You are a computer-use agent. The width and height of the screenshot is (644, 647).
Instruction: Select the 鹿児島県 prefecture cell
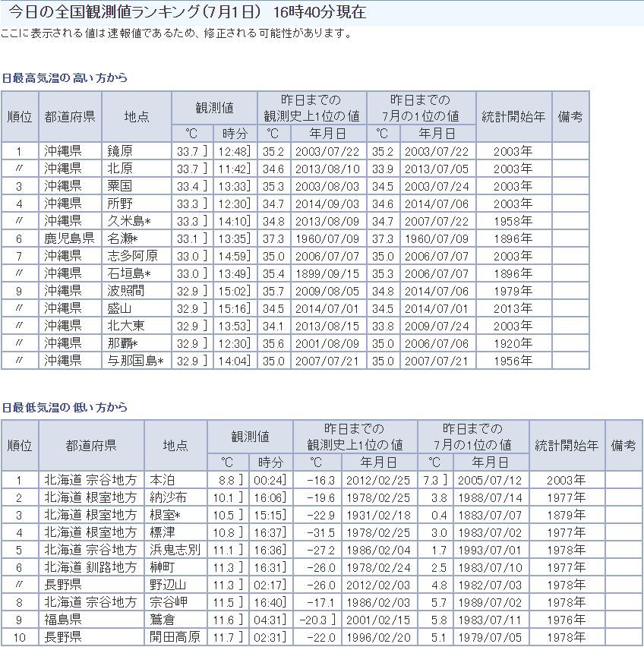coord(68,238)
